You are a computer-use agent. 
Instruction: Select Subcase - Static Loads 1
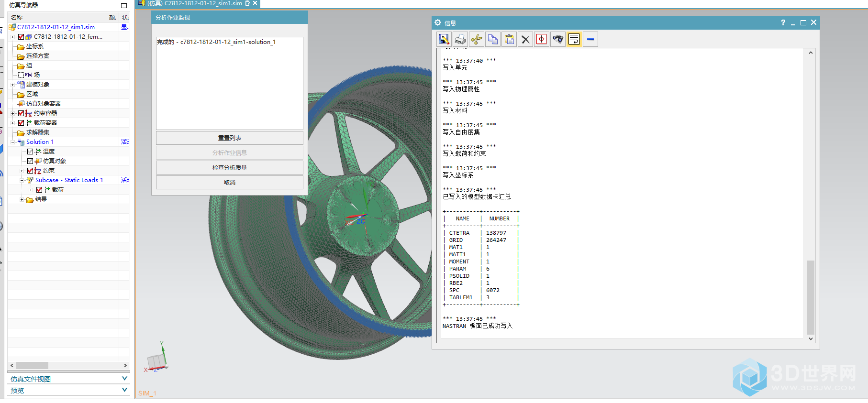pyautogui.click(x=69, y=180)
